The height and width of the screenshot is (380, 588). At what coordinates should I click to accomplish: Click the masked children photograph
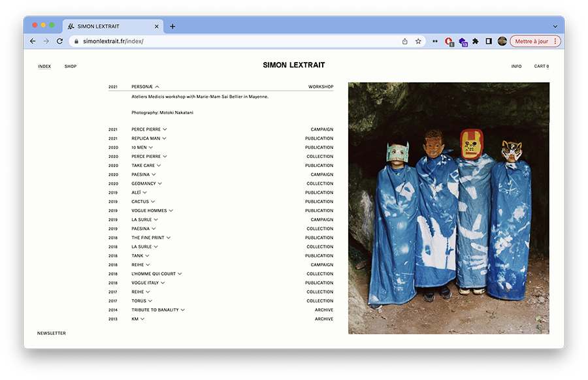(x=448, y=208)
